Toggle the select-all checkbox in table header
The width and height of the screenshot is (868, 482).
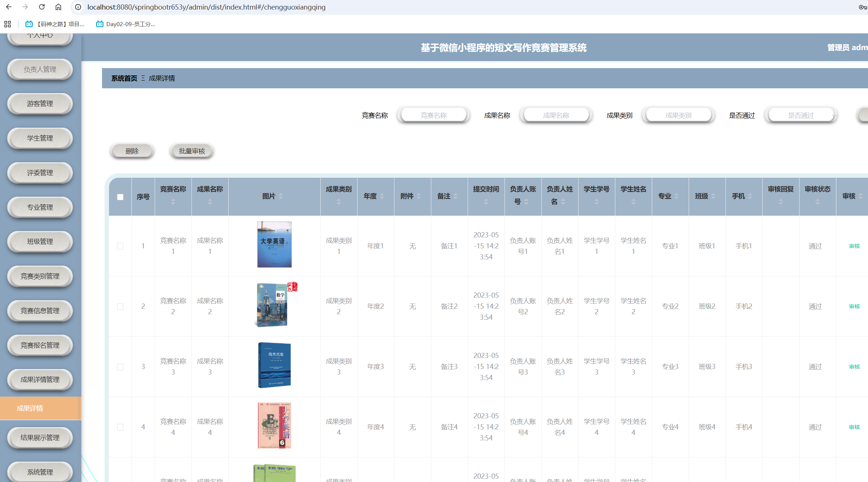(120, 197)
